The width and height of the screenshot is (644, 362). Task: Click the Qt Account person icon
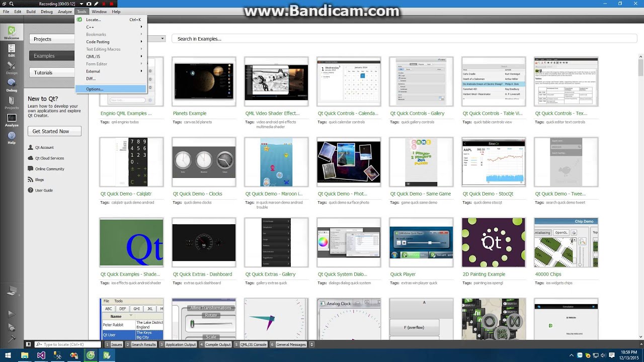tap(31, 147)
